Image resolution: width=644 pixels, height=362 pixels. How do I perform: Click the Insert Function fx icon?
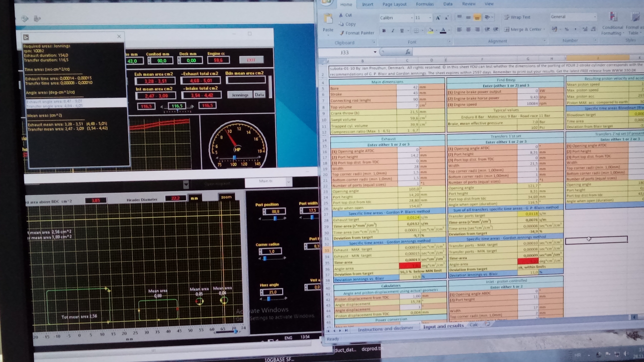click(x=408, y=52)
